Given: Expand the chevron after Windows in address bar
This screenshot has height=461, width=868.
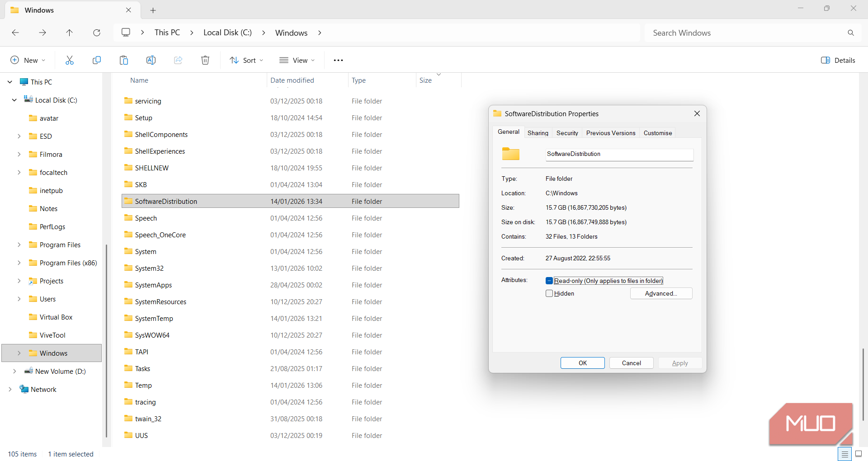Looking at the screenshot, I should [320, 33].
